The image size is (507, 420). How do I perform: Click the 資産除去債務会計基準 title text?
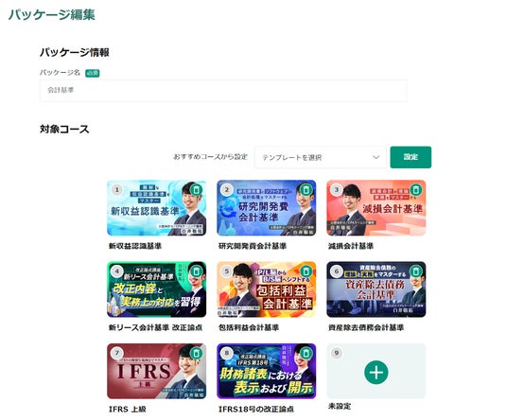pyautogui.click(x=366, y=327)
